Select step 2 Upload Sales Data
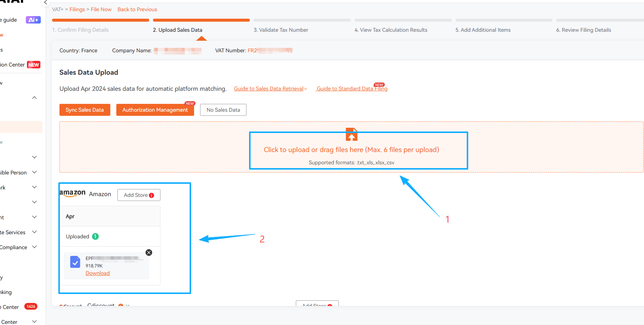This screenshot has height=325, width=644. (x=178, y=30)
